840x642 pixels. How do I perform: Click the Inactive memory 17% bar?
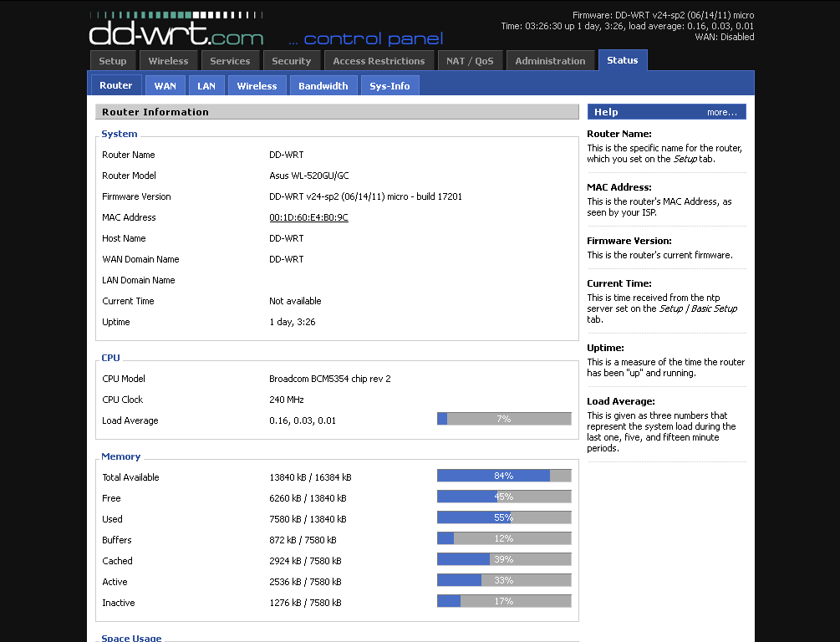[x=504, y=601]
